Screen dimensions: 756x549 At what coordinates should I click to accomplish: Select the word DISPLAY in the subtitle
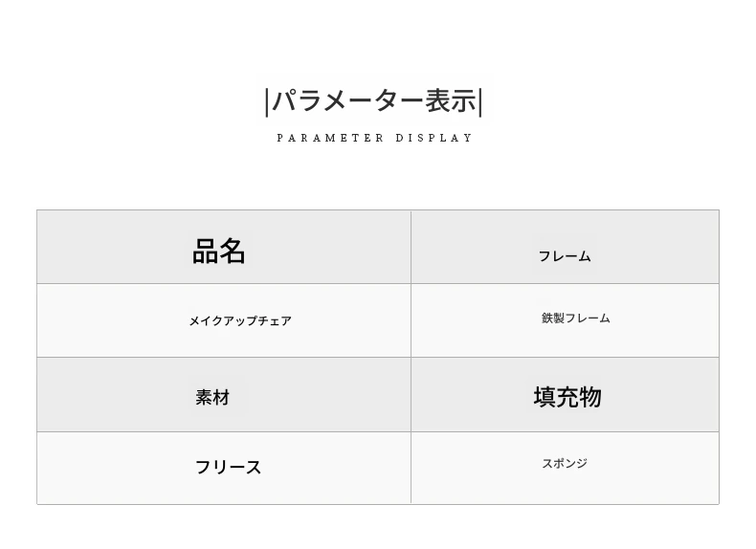tap(434, 139)
